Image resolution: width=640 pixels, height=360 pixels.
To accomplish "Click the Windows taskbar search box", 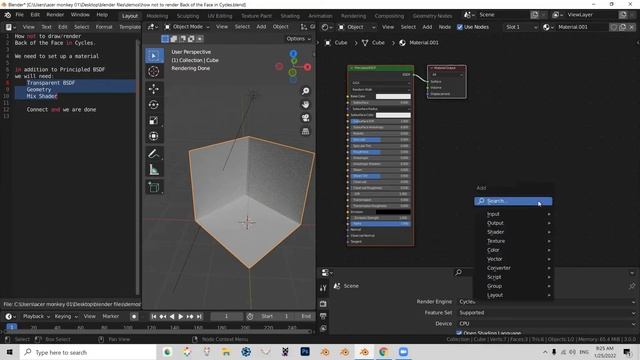I will pyautogui.click(x=88, y=352).
